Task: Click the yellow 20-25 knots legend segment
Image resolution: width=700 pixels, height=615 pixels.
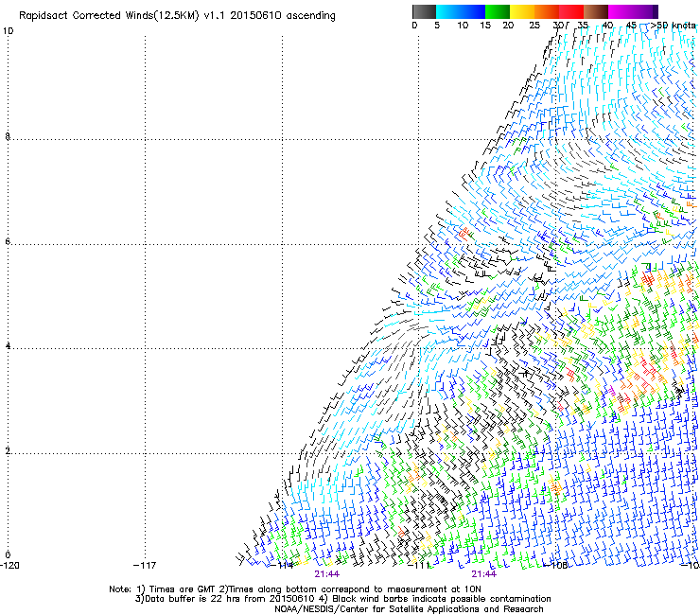Action: tap(522, 11)
